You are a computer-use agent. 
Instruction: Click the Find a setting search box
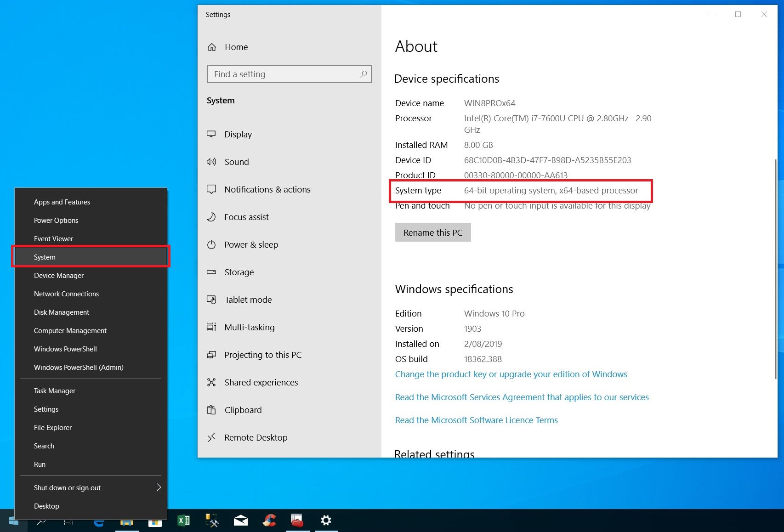tap(285, 74)
